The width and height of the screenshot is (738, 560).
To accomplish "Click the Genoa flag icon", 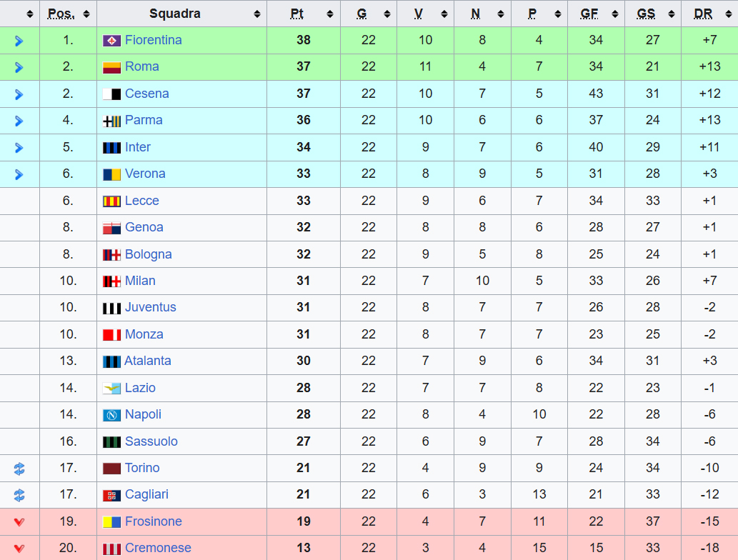I will 111,228.
